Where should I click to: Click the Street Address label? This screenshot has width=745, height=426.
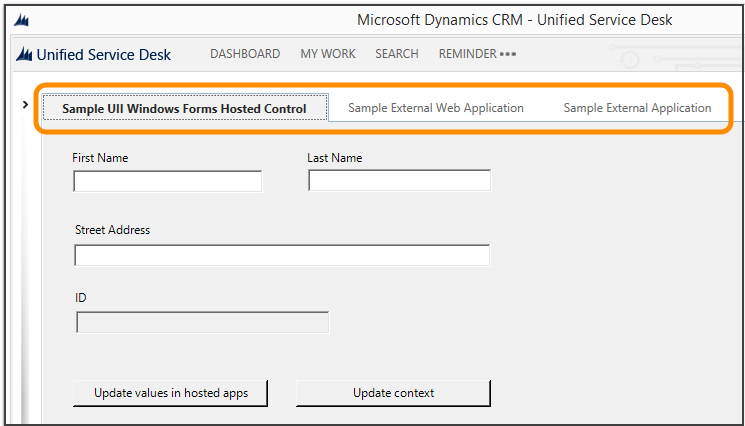pos(113,230)
